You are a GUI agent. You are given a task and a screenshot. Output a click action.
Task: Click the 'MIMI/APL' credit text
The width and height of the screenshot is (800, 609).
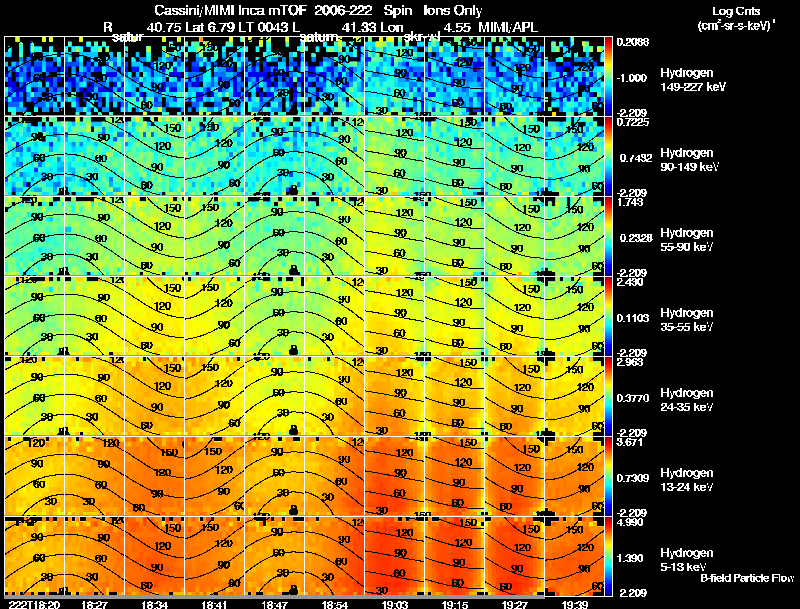click(x=508, y=27)
